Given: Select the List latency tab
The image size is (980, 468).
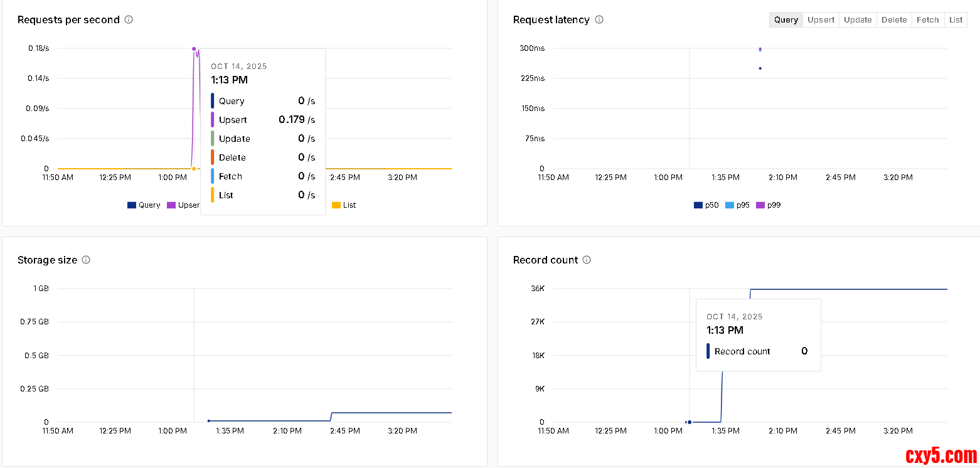Looking at the screenshot, I should point(956,20).
